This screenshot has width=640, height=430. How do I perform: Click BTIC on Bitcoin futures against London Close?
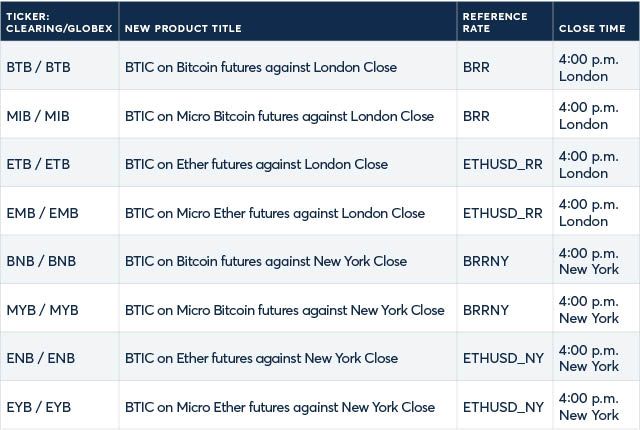pyautogui.click(x=261, y=67)
